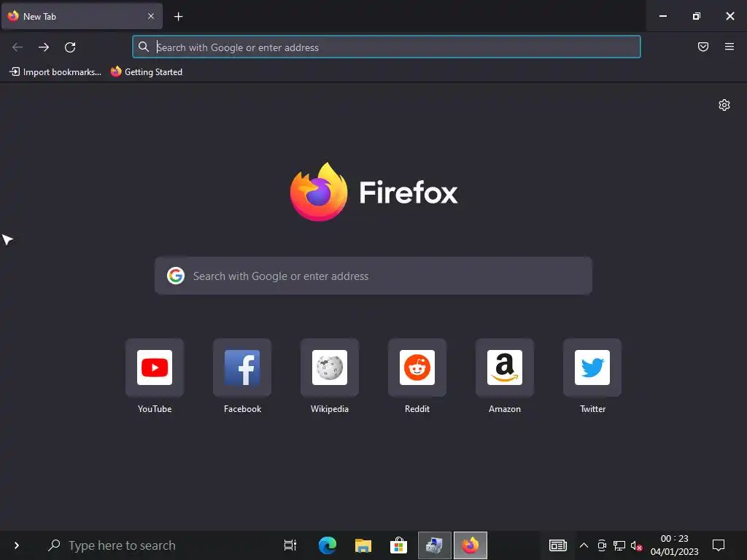The image size is (747, 560).
Task: Click the Google logo in search box
Action: 176,276
